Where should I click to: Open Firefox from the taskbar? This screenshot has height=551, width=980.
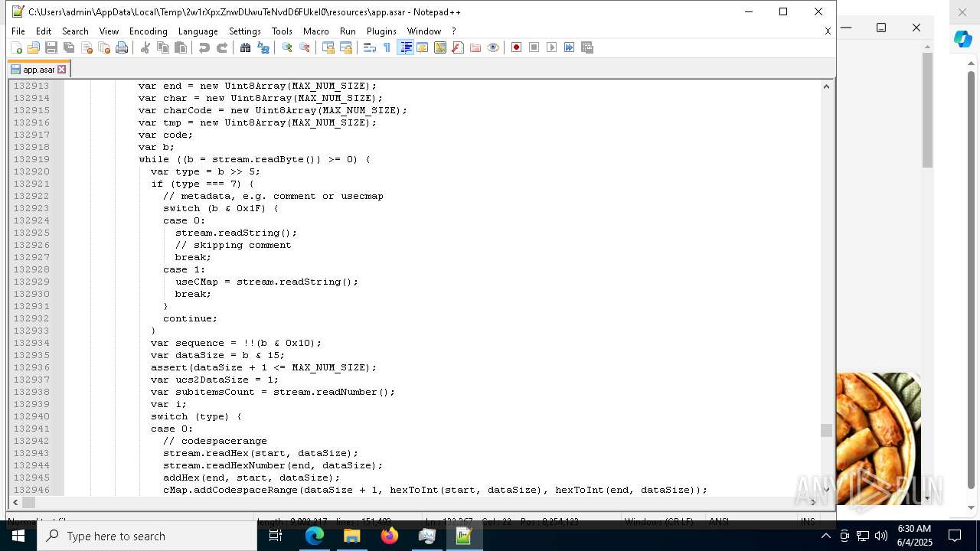coord(390,536)
